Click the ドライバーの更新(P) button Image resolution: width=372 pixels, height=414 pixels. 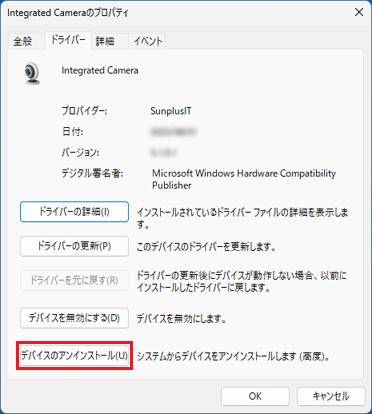pos(74,246)
